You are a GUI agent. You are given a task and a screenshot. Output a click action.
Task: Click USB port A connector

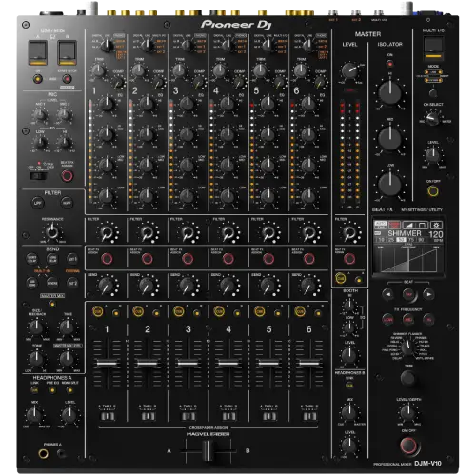pyautogui.click(x=38, y=52)
